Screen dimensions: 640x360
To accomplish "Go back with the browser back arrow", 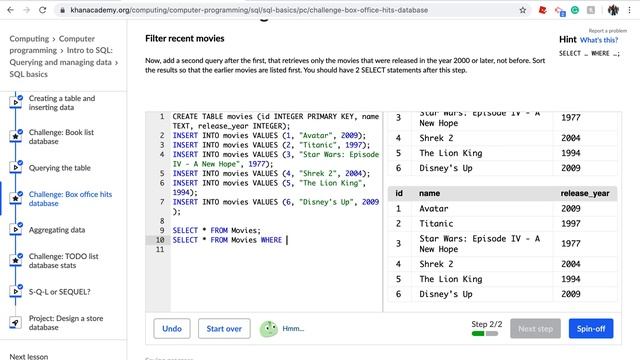I will [11, 10].
